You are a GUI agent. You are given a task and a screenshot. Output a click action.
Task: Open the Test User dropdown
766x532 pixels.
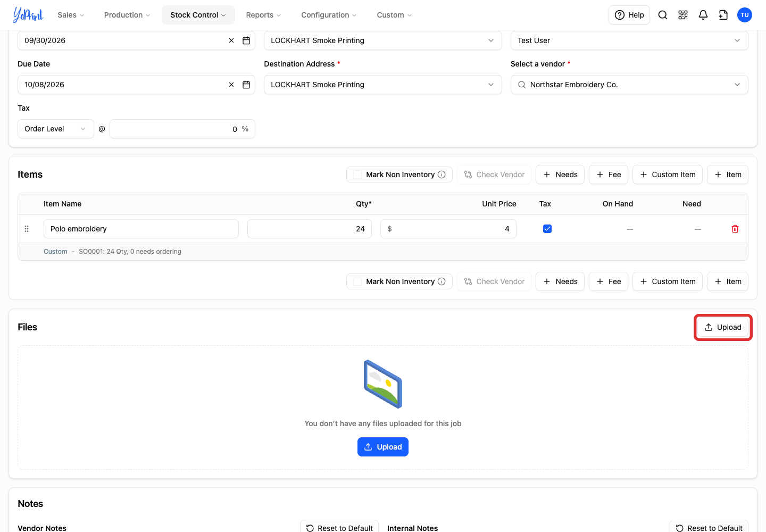pos(629,40)
